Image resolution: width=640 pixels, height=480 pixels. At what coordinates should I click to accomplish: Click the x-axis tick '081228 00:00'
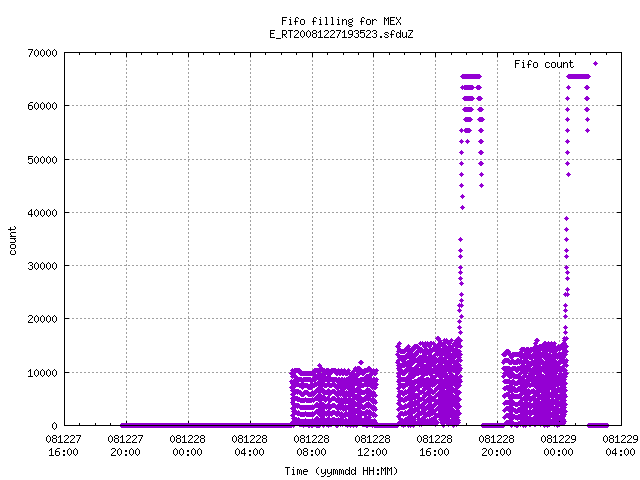188,446
